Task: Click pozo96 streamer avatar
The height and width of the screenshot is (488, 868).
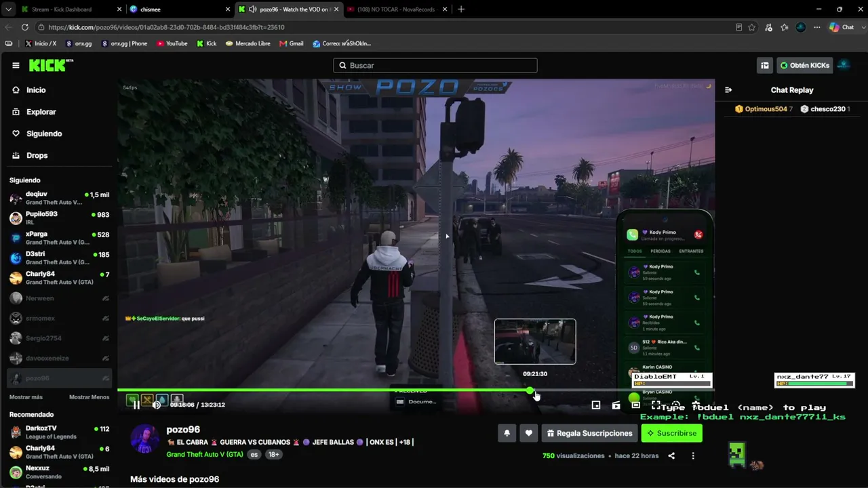Action: tap(144, 439)
